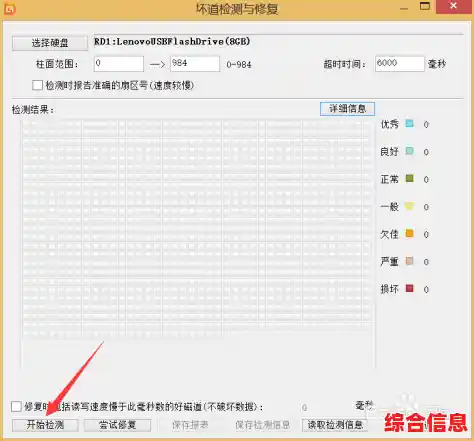
Task: Open the 详细信息 button
Action: click(347, 109)
